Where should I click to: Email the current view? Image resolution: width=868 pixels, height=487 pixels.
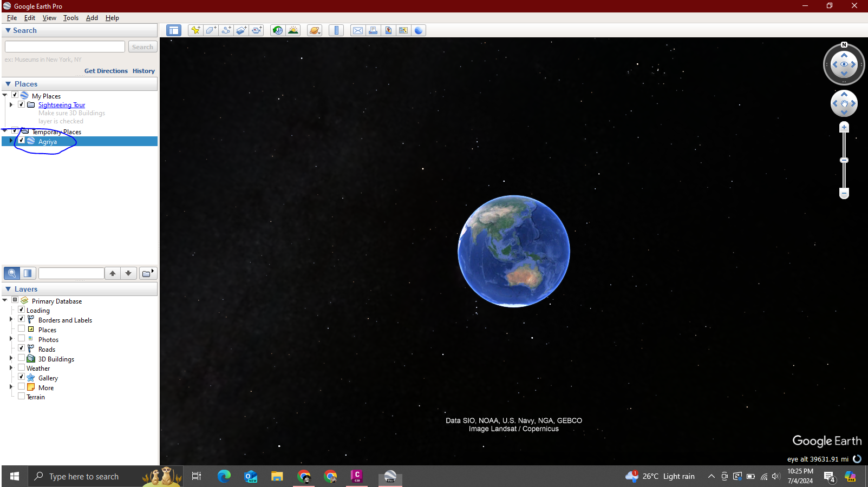coord(357,30)
